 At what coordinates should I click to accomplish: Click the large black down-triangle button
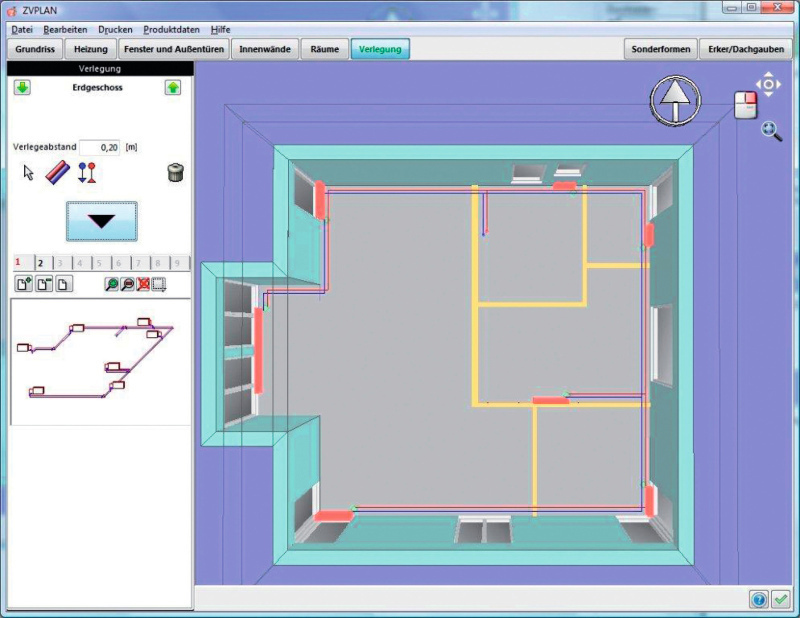(102, 221)
